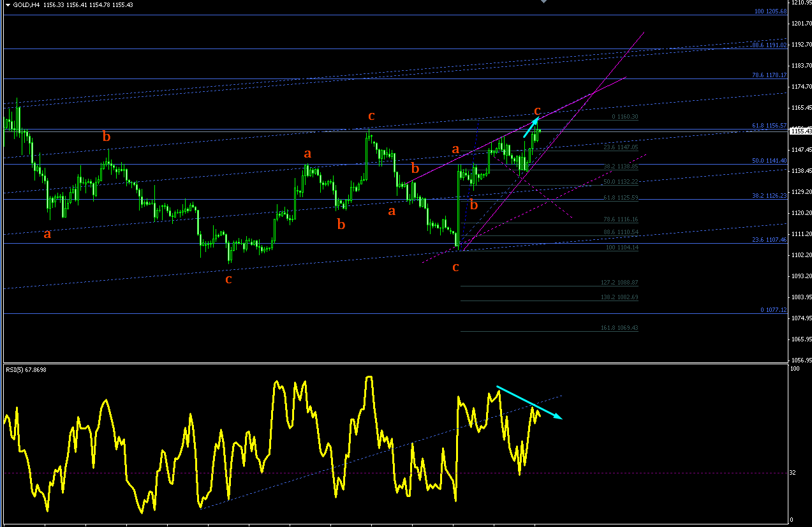This screenshot has width=812, height=527.
Task: Click retracement label 78.6 1116.16
Action: click(621, 219)
